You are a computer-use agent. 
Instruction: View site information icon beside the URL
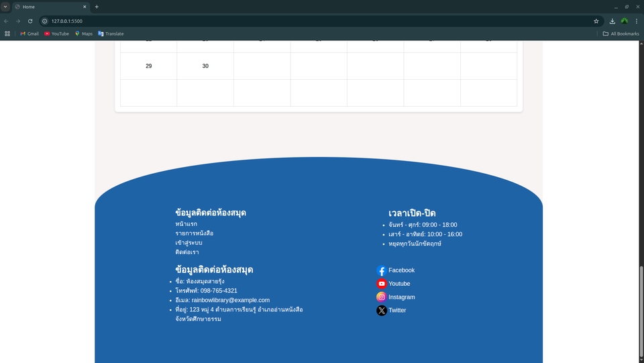(45, 21)
